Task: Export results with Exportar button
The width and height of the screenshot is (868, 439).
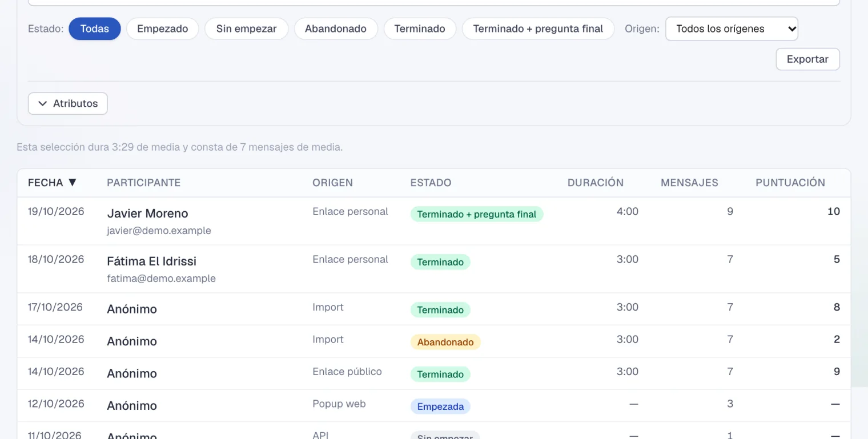Action: click(x=807, y=59)
